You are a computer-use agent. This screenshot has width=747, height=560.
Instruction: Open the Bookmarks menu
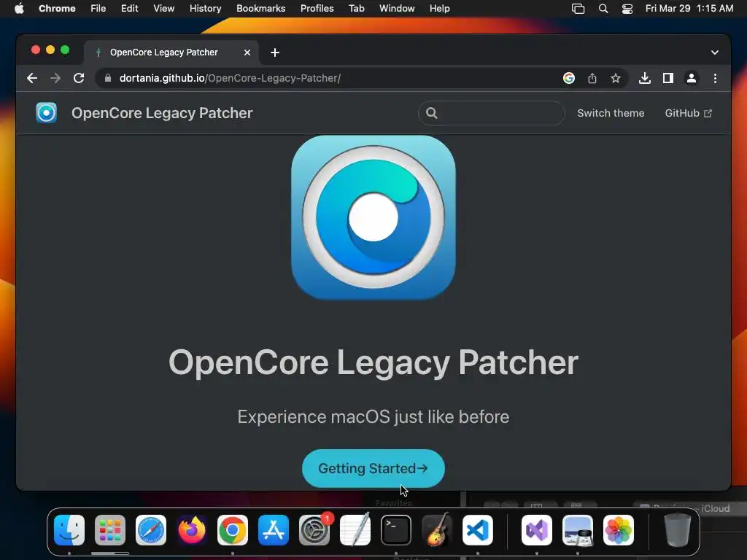tap(260, 8)
